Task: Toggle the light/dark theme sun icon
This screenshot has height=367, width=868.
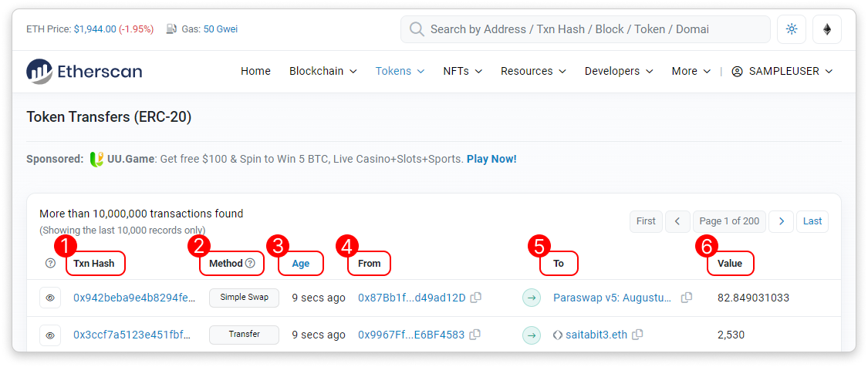Action: click(x=791, y=29)
